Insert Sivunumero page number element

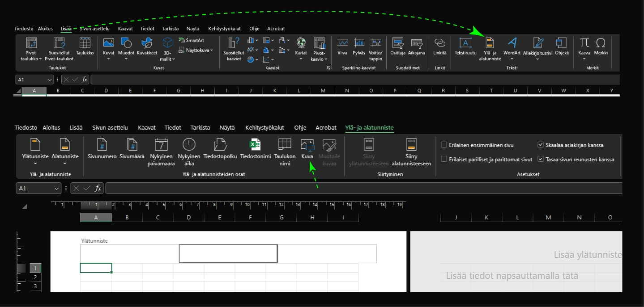click(102, 145)
